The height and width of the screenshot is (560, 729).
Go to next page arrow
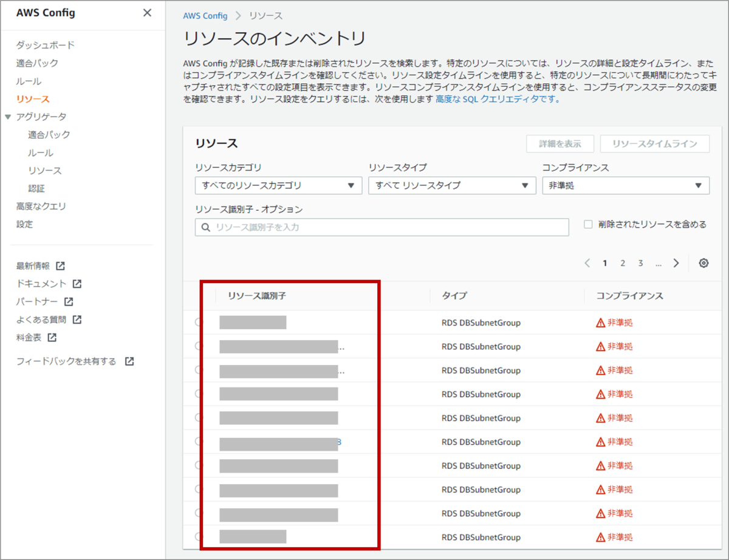click(x=676, y=264)
